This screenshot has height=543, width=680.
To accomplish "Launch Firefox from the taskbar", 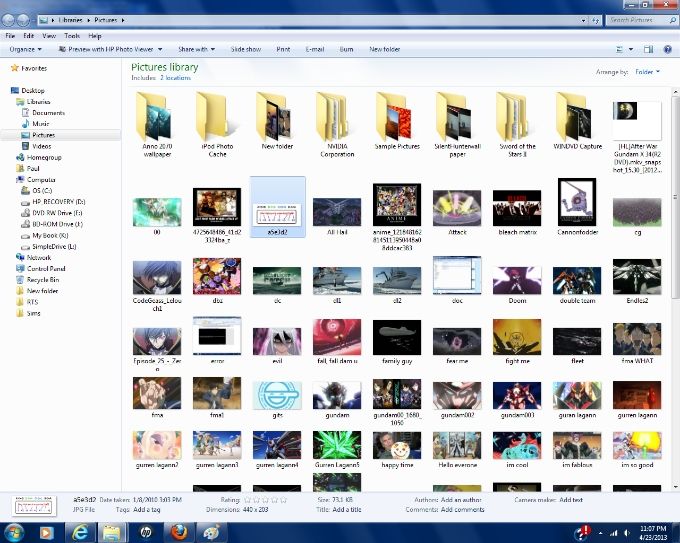I will point(179,533).
